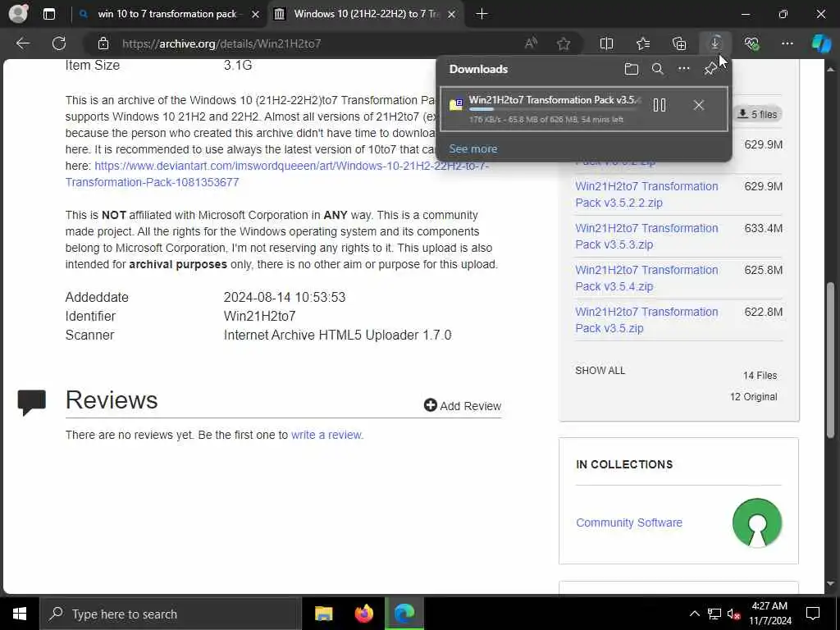Click the page vertical scrollbar thumb

pyautogui.click(x=830, y=359)
